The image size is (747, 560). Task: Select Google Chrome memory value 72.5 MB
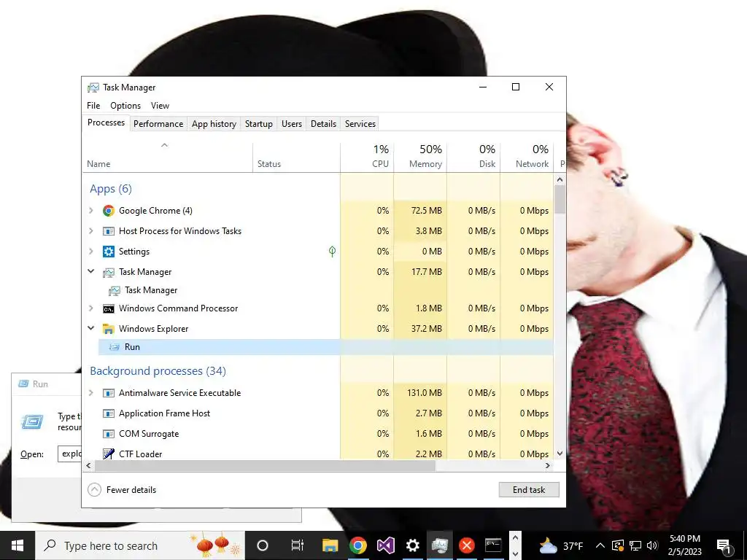(426, 211)
